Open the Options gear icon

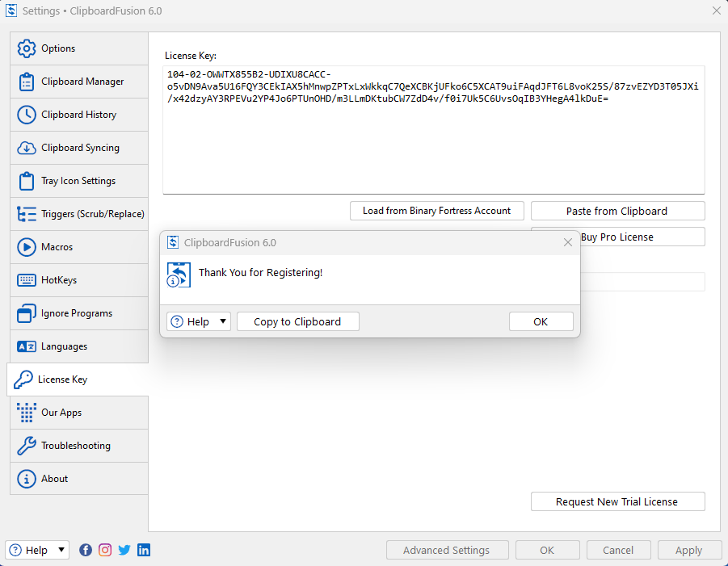click(x=27, y=48)
